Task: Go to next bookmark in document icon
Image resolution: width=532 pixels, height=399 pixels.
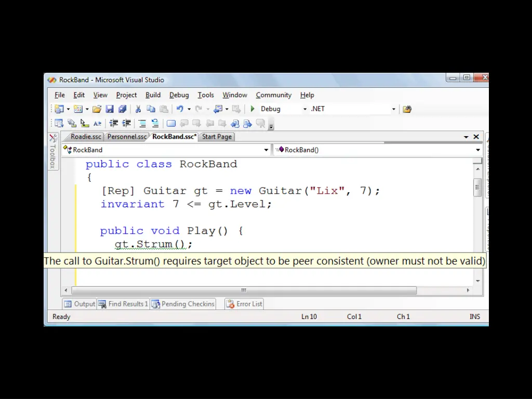Action: pyautogui.click(x=248, y=124)
